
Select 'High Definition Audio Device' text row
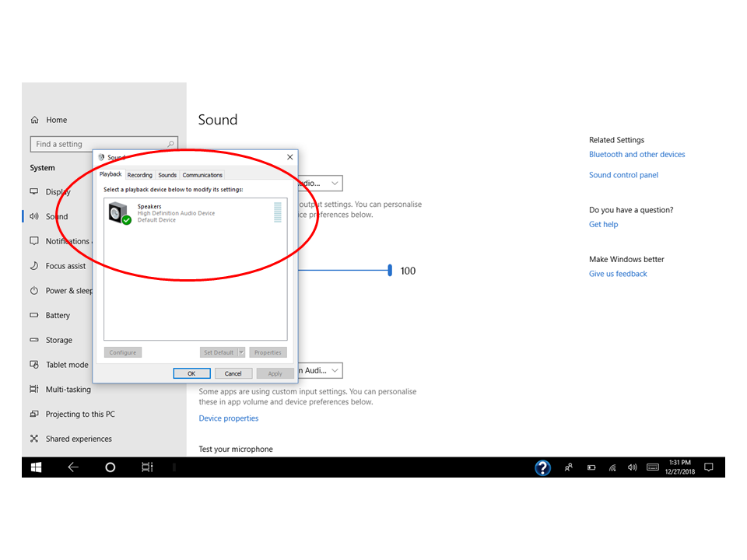177,213
